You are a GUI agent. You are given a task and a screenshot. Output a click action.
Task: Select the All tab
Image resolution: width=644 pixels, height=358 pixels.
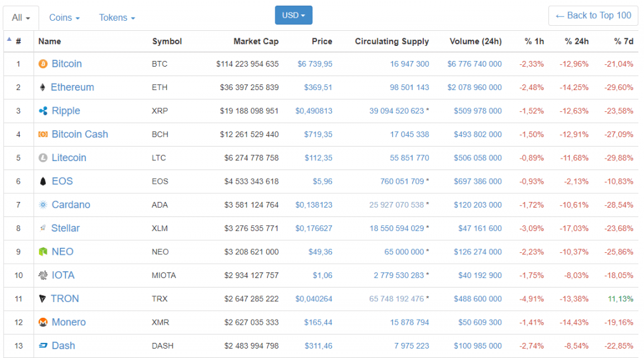(21, 18)
